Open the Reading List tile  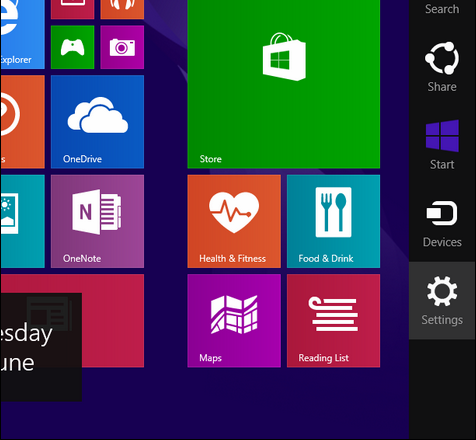point(333,321)
